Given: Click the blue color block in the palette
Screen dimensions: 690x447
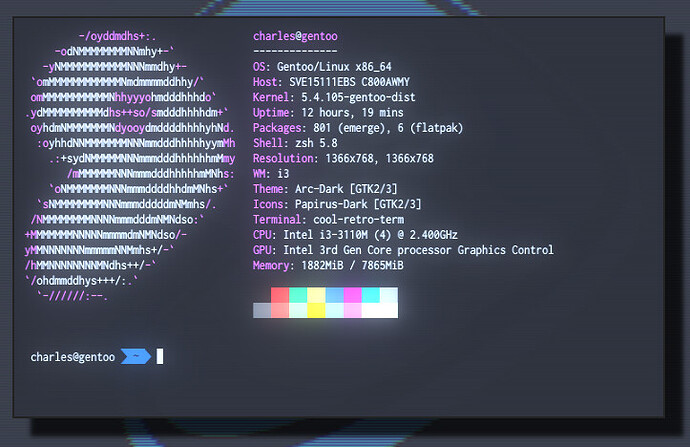Looking at the screenshot, I should tap(334, 295).
